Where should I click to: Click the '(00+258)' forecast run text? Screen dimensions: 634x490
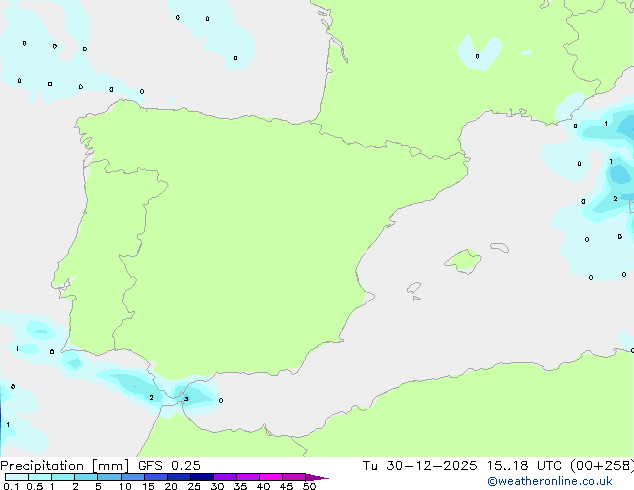tap(602, 466)
